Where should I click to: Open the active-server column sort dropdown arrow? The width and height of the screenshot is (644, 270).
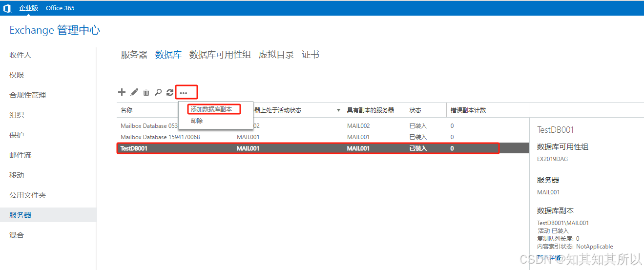(339, 110)
